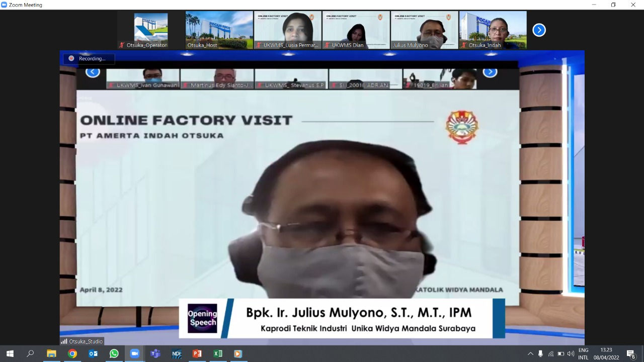The height and width of the screenshot is (362, 644).
Task: Click the Otsuka_Studio name label
Action: tap(82, 341)
